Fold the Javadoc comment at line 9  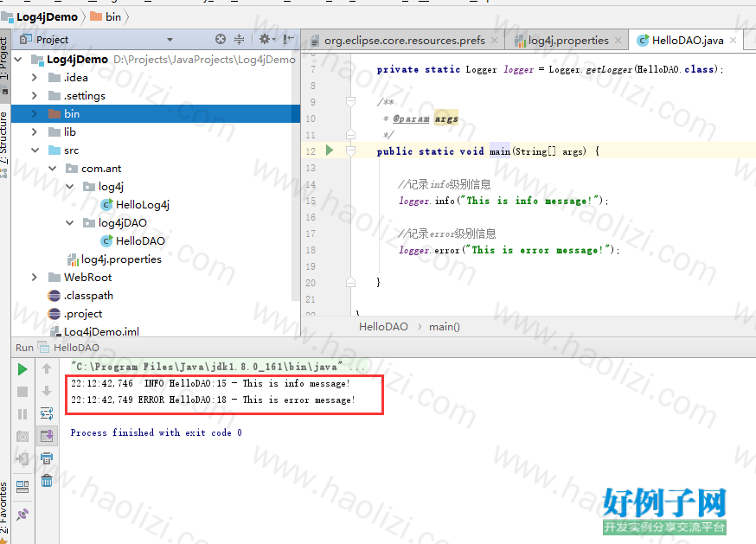point(350,102)
